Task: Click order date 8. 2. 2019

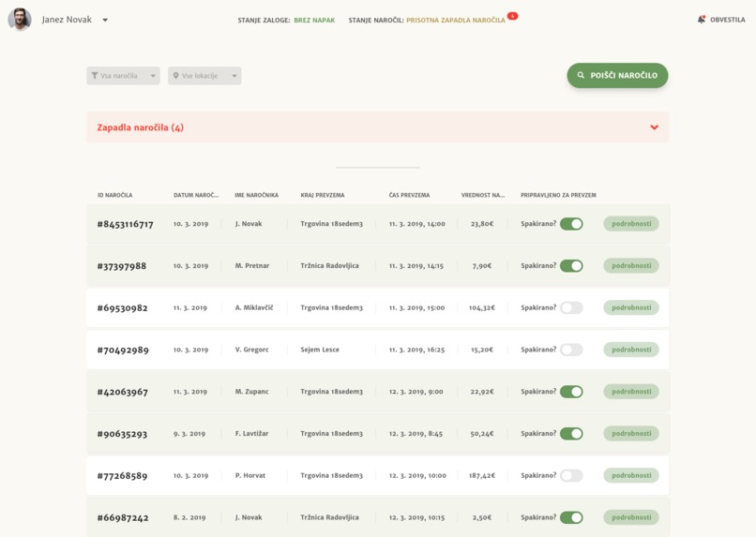Action: coord(189,517)
